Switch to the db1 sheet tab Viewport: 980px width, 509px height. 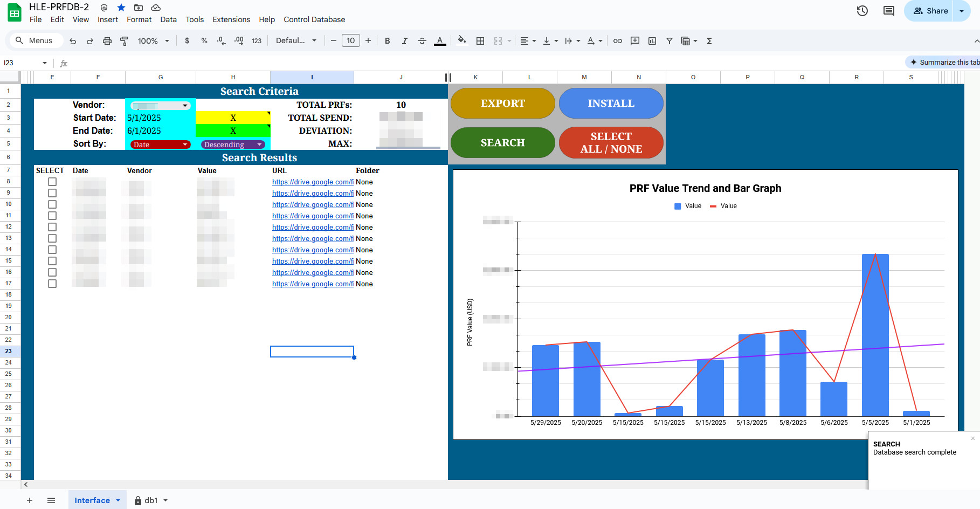click(x=151, y=500)
